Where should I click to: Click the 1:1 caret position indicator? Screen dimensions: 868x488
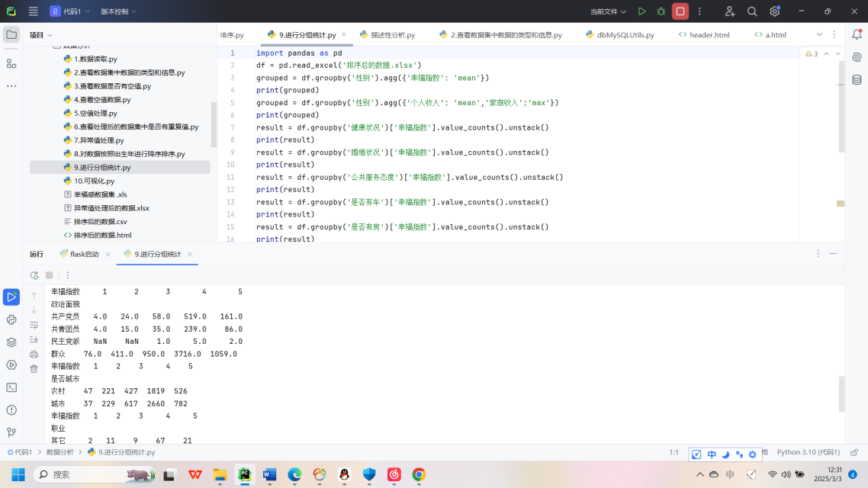click(674, 452)
